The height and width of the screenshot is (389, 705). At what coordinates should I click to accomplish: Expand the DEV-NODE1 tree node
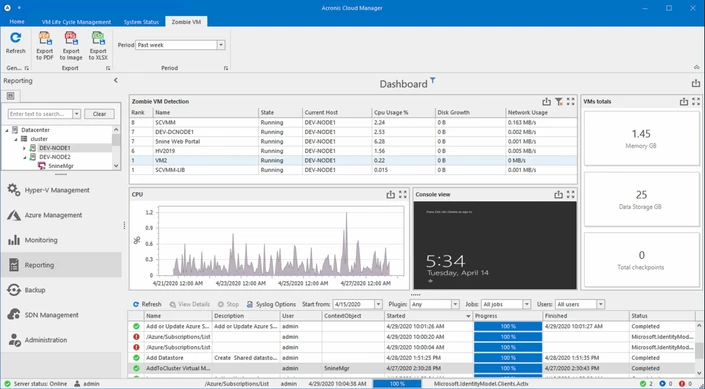pyautogui.click(x=24, y=148)
